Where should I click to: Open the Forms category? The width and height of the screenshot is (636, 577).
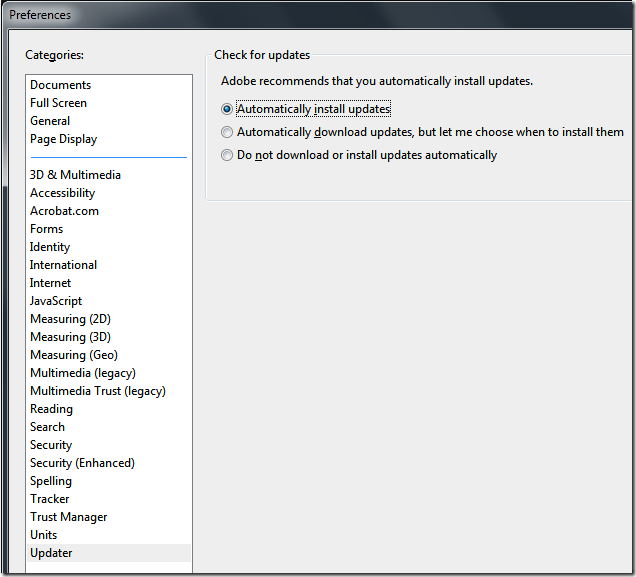click(x=46, y=229)
